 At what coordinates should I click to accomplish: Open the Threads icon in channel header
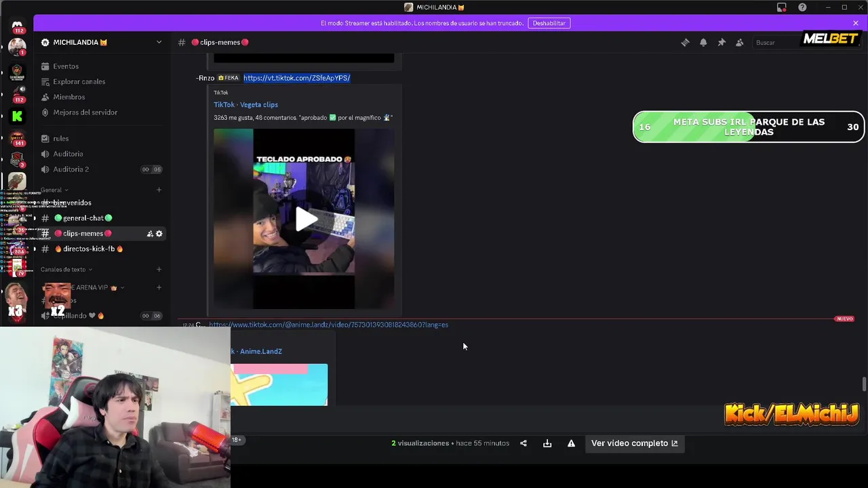[x=685, y=42]
